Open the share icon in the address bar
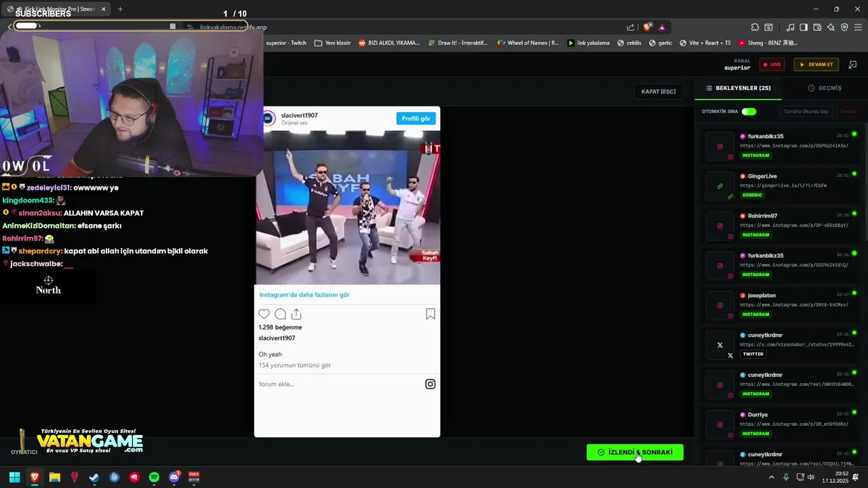 (631, 27)
